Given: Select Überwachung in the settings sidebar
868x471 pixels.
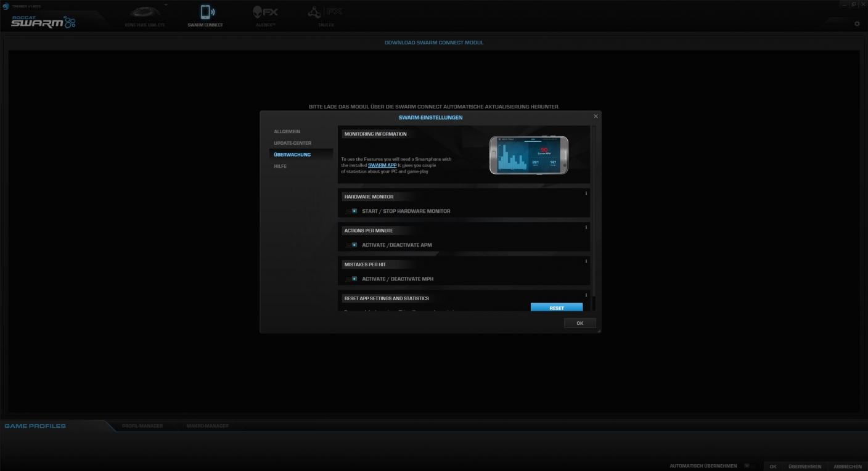Looking at the screenshot, I should 301,155.
